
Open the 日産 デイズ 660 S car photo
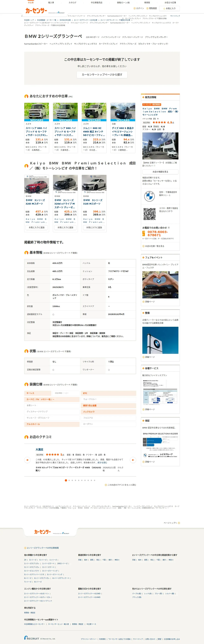123,112
